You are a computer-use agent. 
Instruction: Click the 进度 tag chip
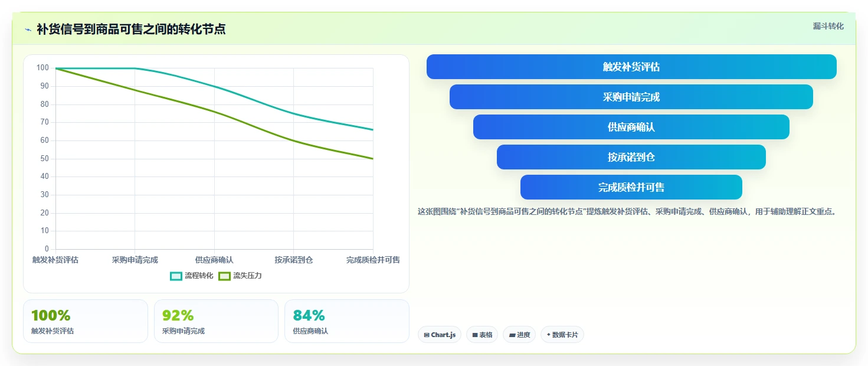pyautogui.click(x=519, y=335)
